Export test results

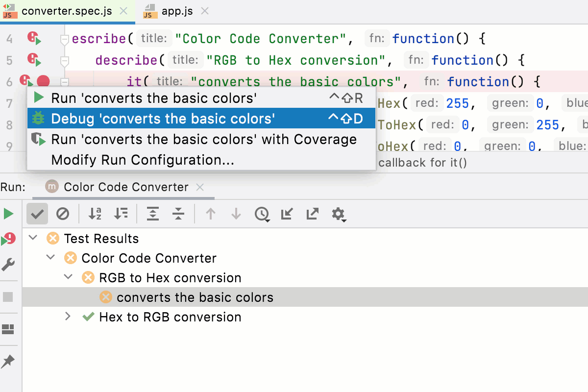(312, 214)
